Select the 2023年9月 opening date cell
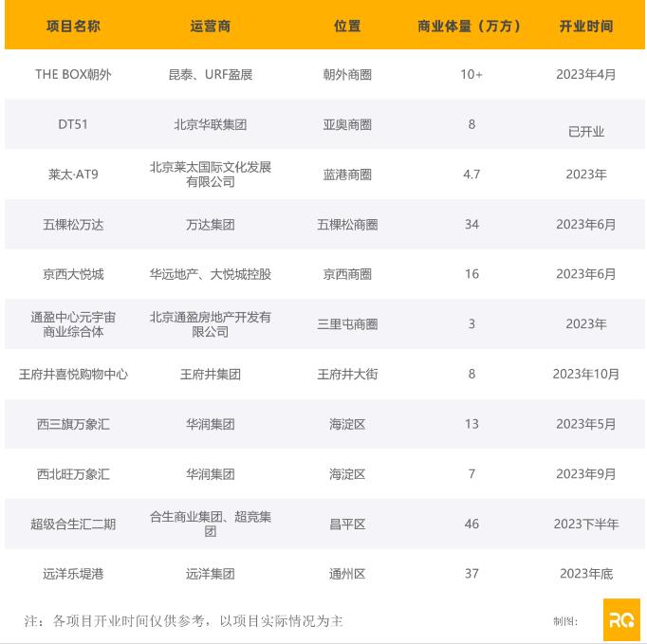Viewport: 647px width, 644px height. (586, 474)
